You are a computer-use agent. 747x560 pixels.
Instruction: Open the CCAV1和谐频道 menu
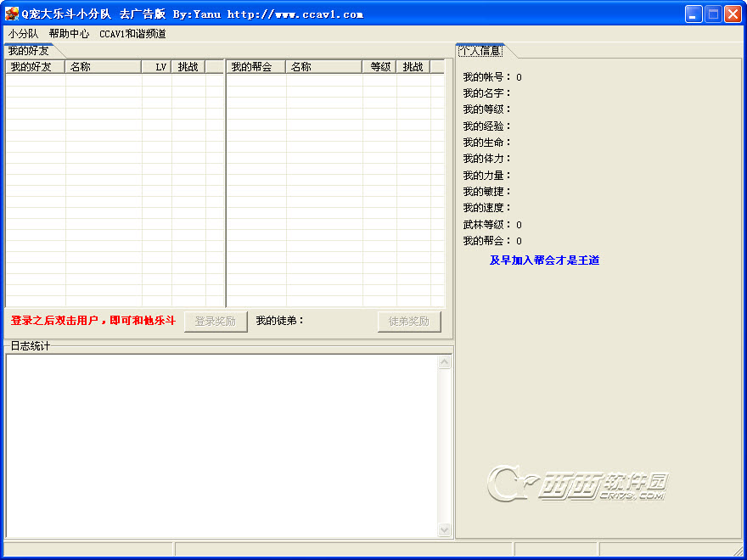click(x=132, y=34)
